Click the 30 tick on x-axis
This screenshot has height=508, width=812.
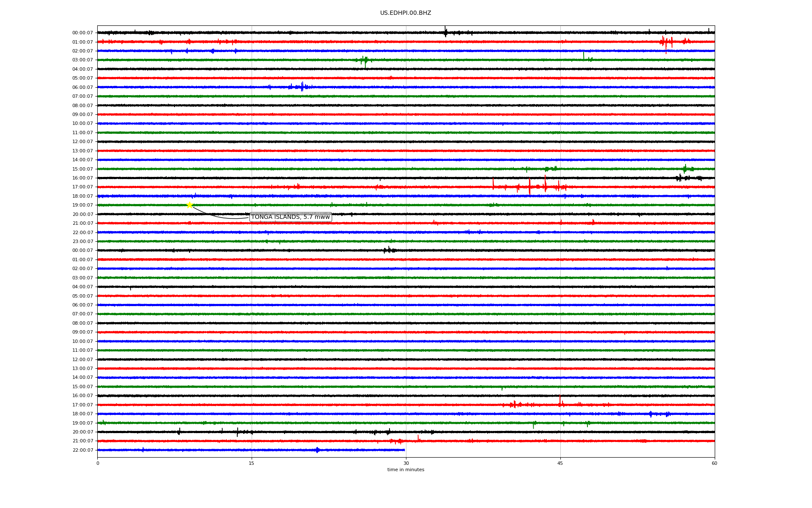[x=406, y=463]
